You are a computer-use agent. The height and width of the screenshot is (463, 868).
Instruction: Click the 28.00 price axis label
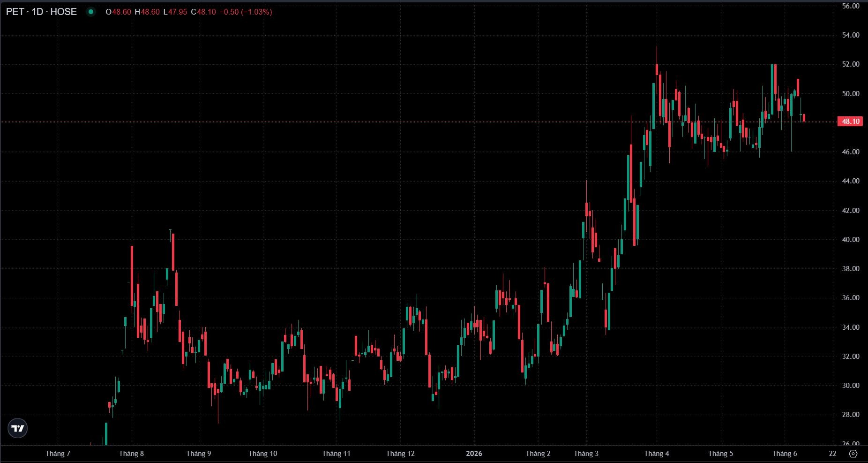[851, 415]
